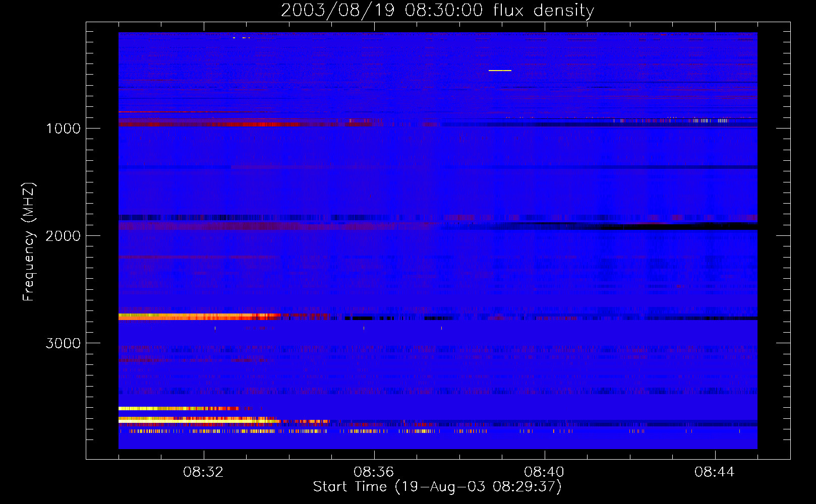Click the 1000 frequency tick label
The image size is (816, 504).
[x=64, y=129]
